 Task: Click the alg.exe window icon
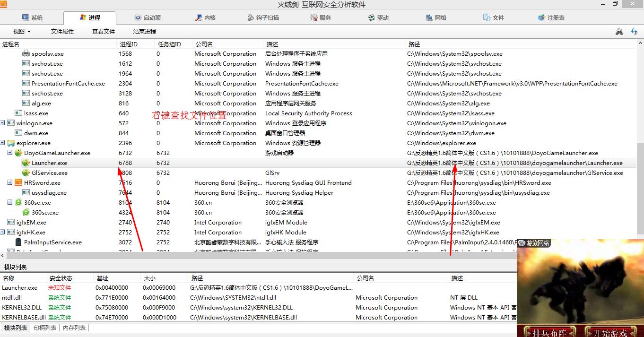(x=26, y=104)
